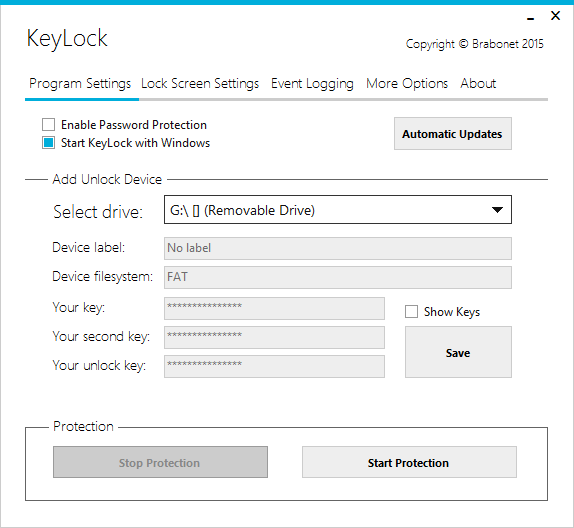The width and height of the screenshot is (574, 528).
Task: Click the Device filesystem field
Action: 338,277
